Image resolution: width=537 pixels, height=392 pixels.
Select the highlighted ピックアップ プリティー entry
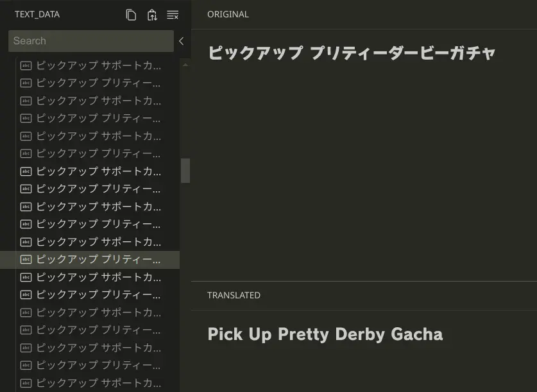tap(98, 260)
